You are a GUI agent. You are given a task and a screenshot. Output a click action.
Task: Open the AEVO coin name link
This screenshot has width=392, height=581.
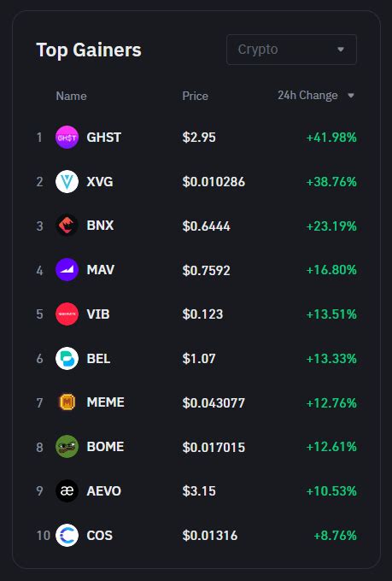pyautogui.click(x=103, y=491)
